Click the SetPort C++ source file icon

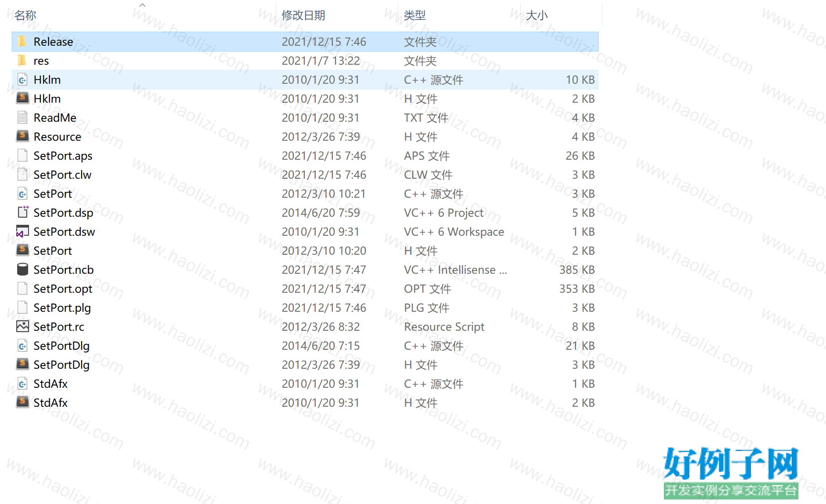pos(22,194)
